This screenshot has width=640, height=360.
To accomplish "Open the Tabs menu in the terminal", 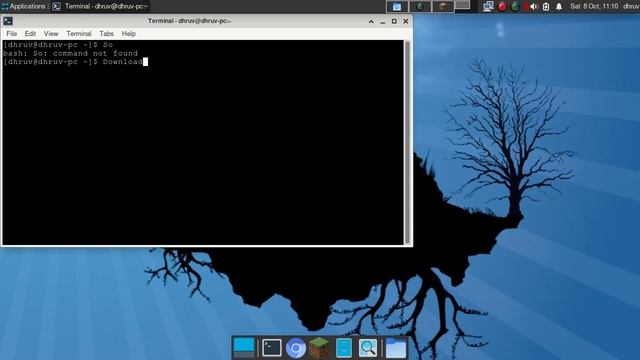I will tap(107, 34).
